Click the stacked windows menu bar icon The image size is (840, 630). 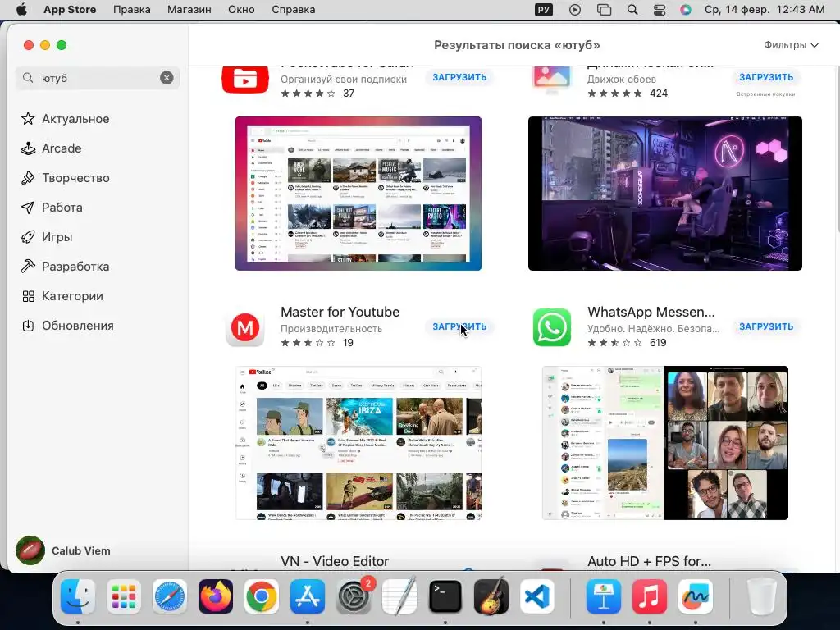(x=604, y=10)
